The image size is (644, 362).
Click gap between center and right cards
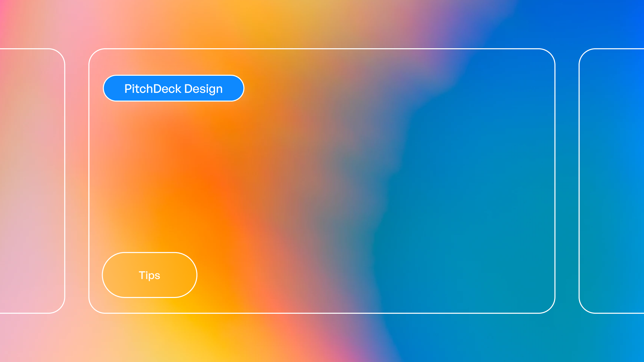coord(567,181)
